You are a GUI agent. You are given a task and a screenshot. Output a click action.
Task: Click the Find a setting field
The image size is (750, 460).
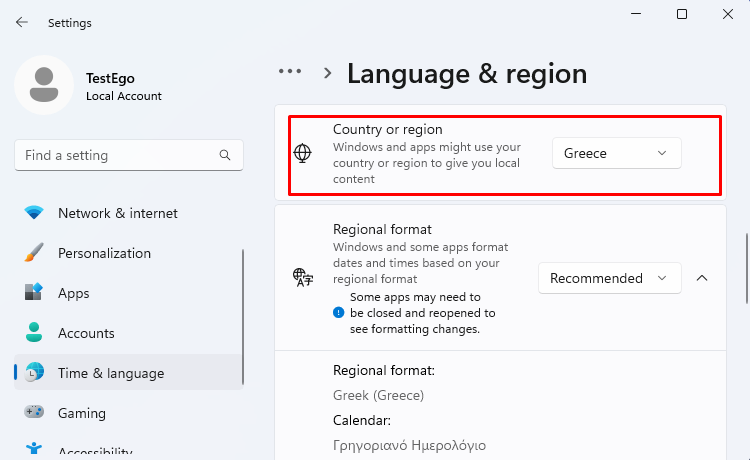click(129, 155)
